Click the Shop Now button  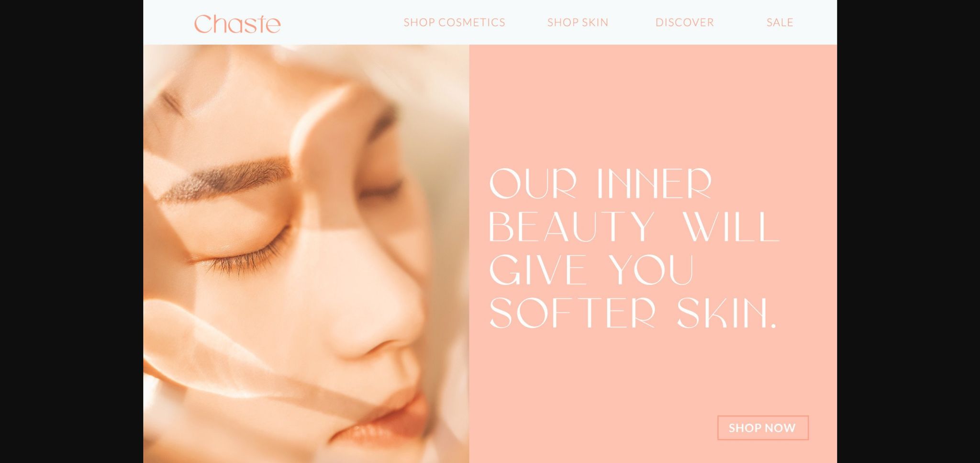coord(763,428)
